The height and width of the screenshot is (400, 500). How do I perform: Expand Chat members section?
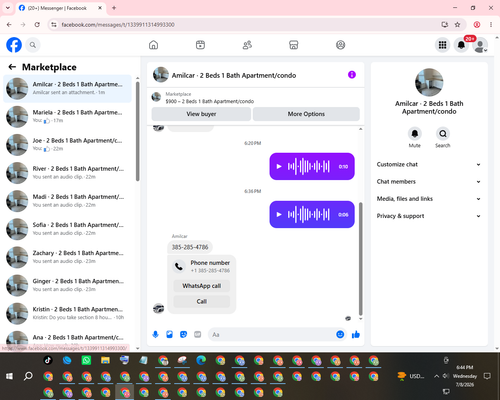point(429,182)
